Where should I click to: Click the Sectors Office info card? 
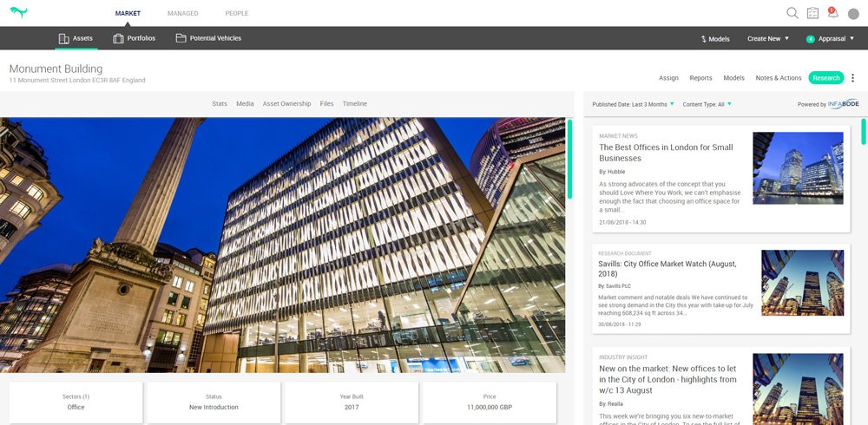pos(76,402)
